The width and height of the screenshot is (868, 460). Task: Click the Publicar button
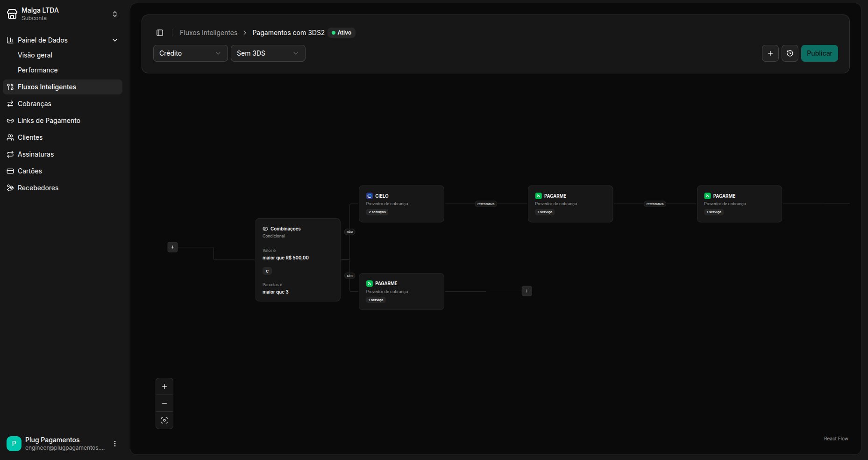pyautogui.click(x=819, y=53)
